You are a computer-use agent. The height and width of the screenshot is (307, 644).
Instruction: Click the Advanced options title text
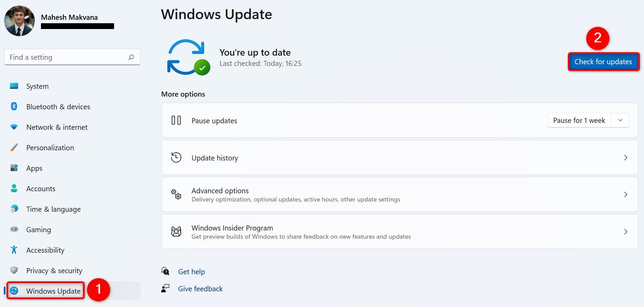click(220, 191)
